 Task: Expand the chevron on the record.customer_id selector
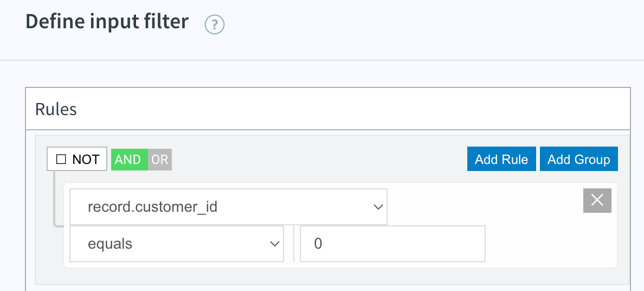(x=378, y=207)
